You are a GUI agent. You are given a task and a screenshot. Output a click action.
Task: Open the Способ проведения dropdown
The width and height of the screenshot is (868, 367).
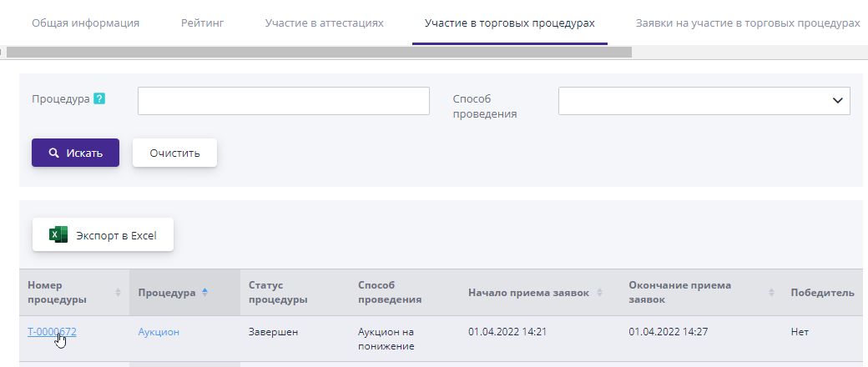(704, 101)
